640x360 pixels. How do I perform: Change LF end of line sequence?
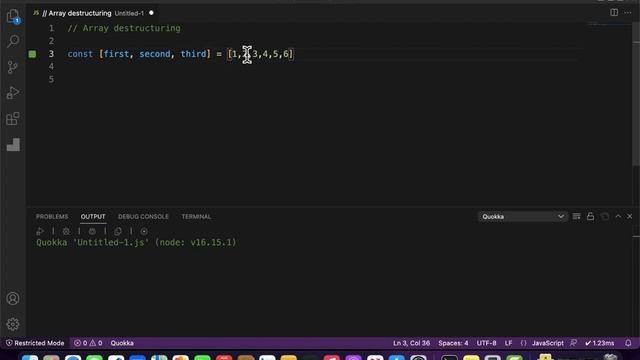pyautogui.click(x=509, y=343)
